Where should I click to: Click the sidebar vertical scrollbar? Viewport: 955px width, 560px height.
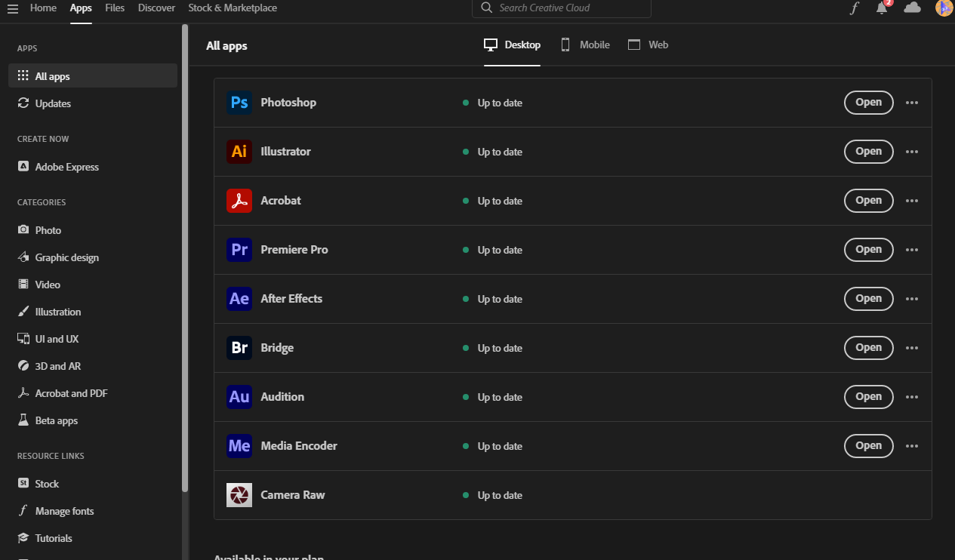click(x=185, y=257)
